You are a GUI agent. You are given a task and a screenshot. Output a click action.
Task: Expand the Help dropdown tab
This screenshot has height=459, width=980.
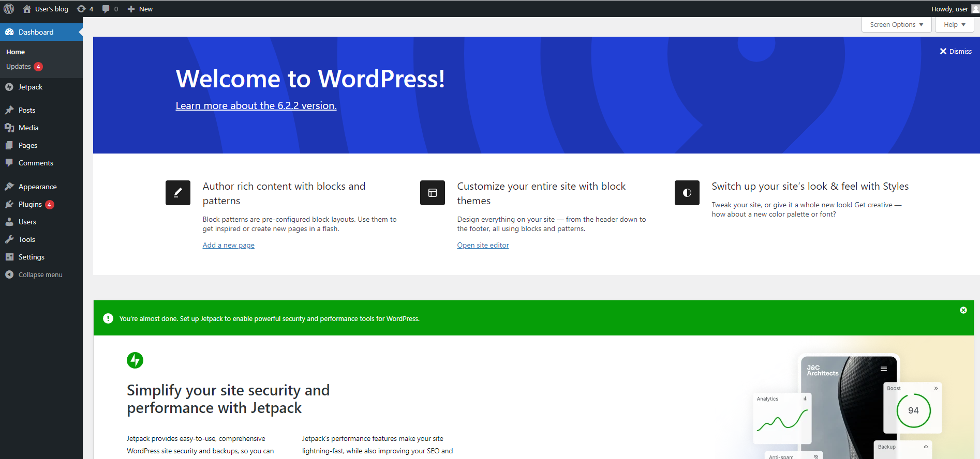pyautogui.click(x=954, y=24)
